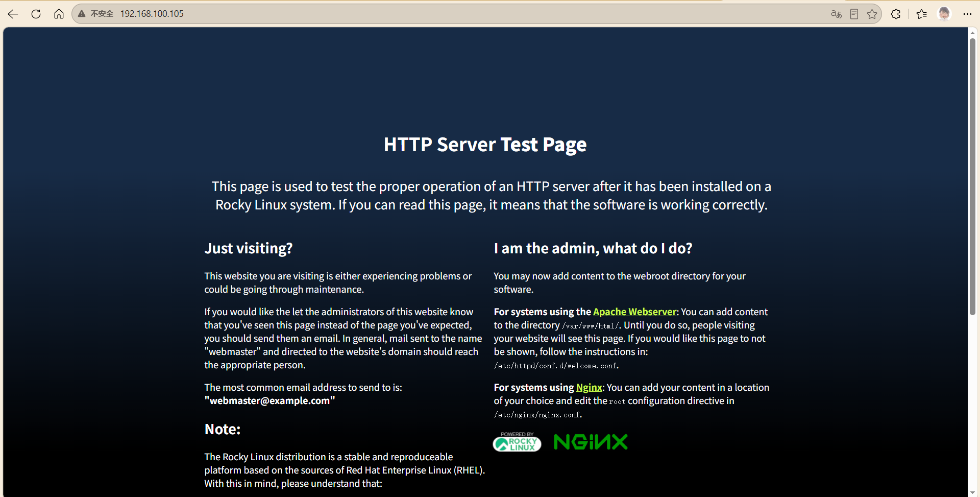This screenshot has width=980, height=497.
Task: Click the NGINX logo image
Action: click(x=591, y=442)
